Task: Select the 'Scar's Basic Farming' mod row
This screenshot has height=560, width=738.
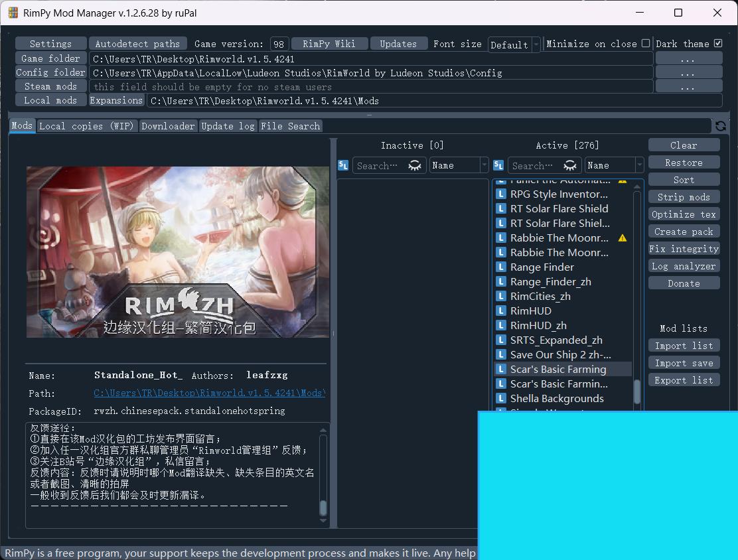Action: [563, 370]
